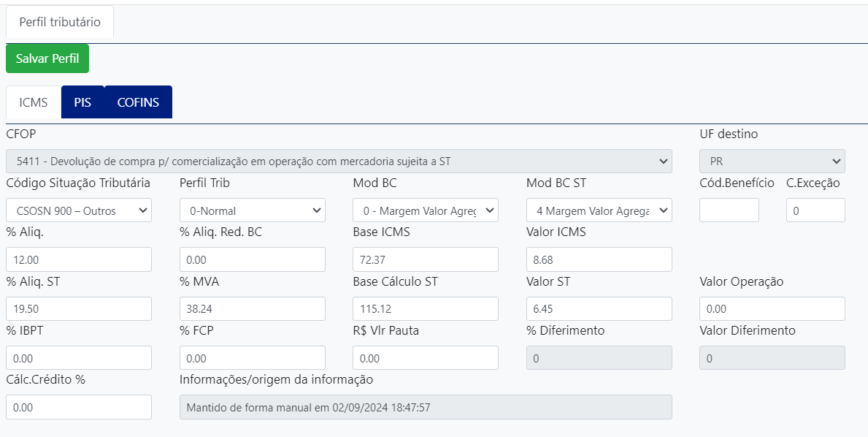Select the Base ICMS field
868x437 pixels.
(x=425, y=259)
